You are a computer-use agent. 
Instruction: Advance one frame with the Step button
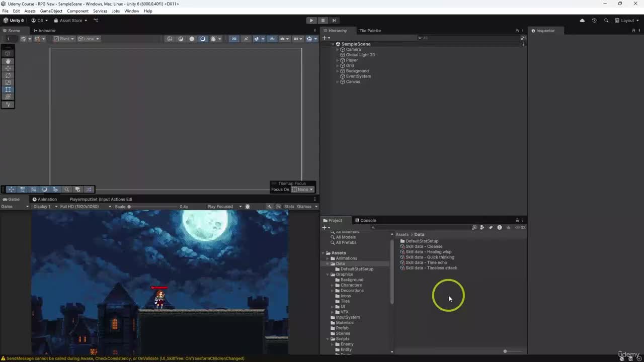click(x=334, y=21)
